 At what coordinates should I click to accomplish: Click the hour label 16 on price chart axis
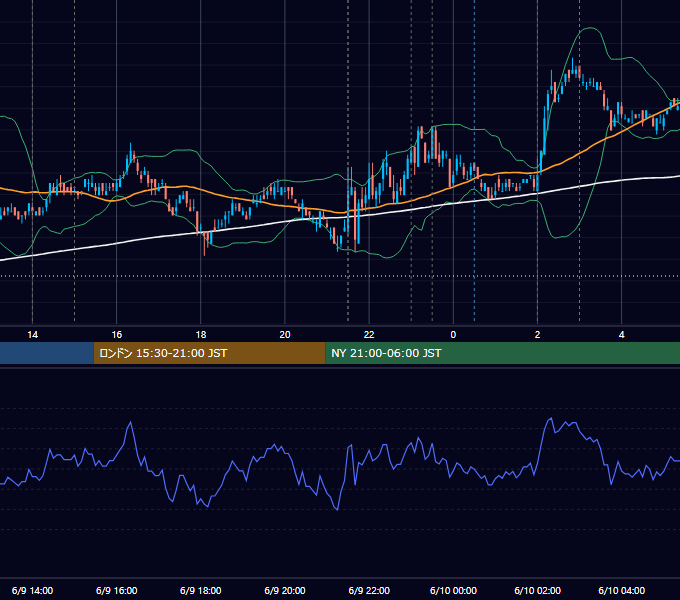coord(117,335)
